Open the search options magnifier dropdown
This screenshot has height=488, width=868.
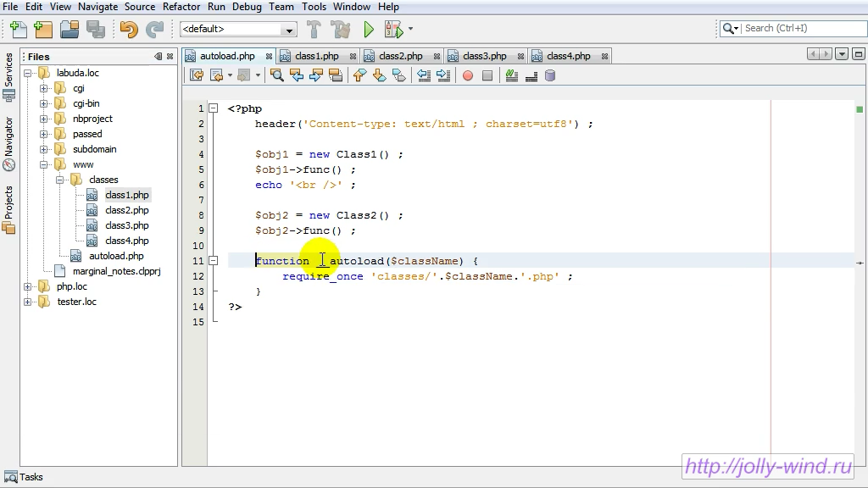pos(730,28)
